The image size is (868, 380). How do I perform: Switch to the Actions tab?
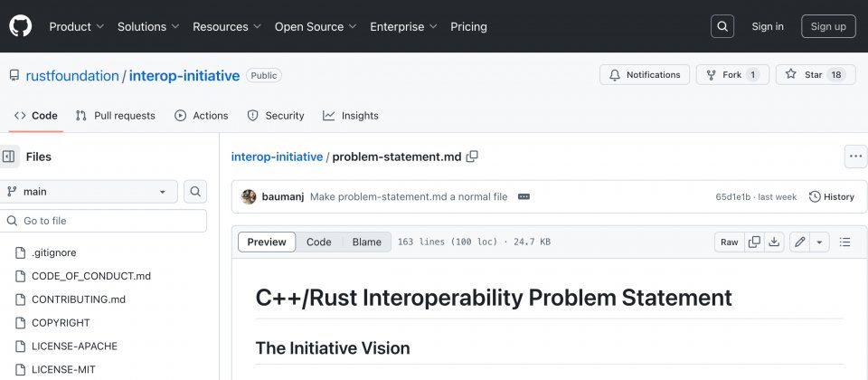pyautogui.click(x=202, y=116)
